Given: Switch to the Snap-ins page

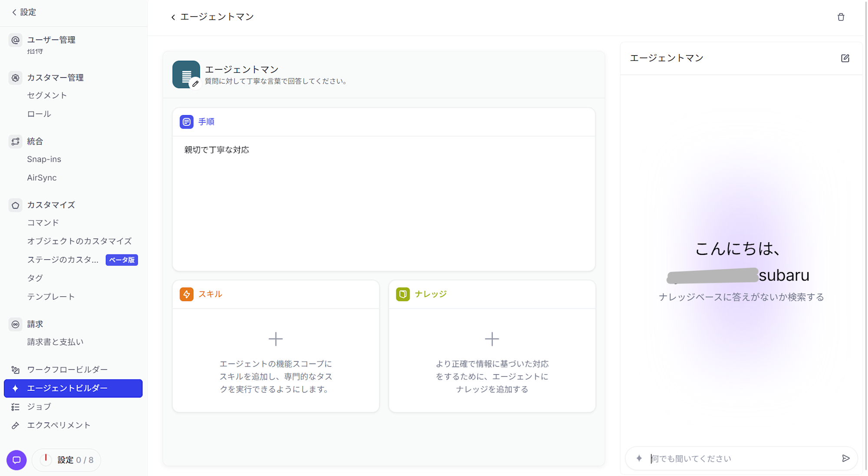Looking at the screenshot, I should 44,159.
